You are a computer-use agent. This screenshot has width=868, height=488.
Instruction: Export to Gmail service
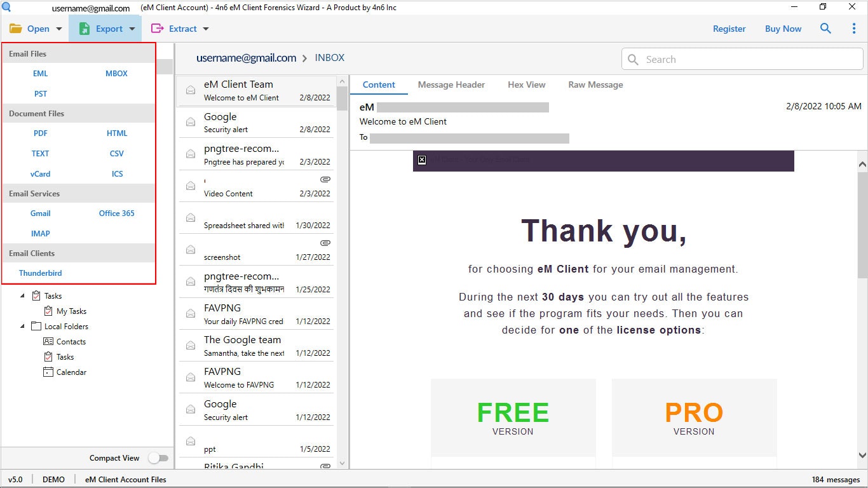pyautogui.click(x=41, y=213)
